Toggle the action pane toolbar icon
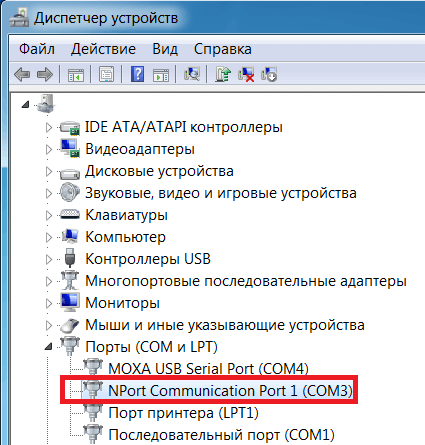The image size is (425, 445). point(161,74)
